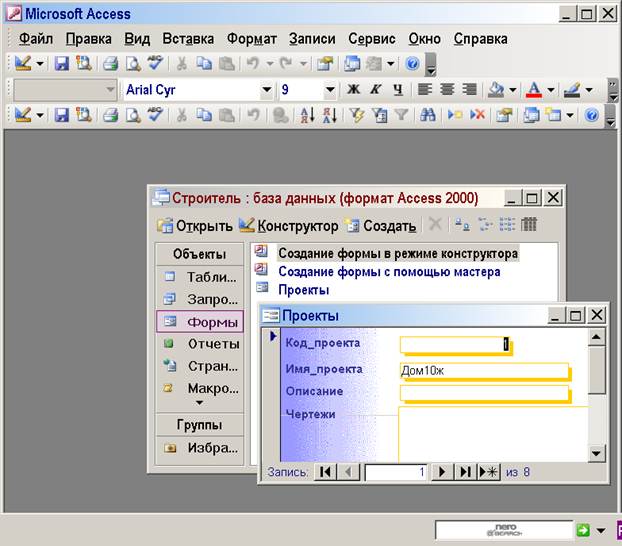Select Таблицы in Objects pane
Viewport: 622px width, 546px height.
200,277
